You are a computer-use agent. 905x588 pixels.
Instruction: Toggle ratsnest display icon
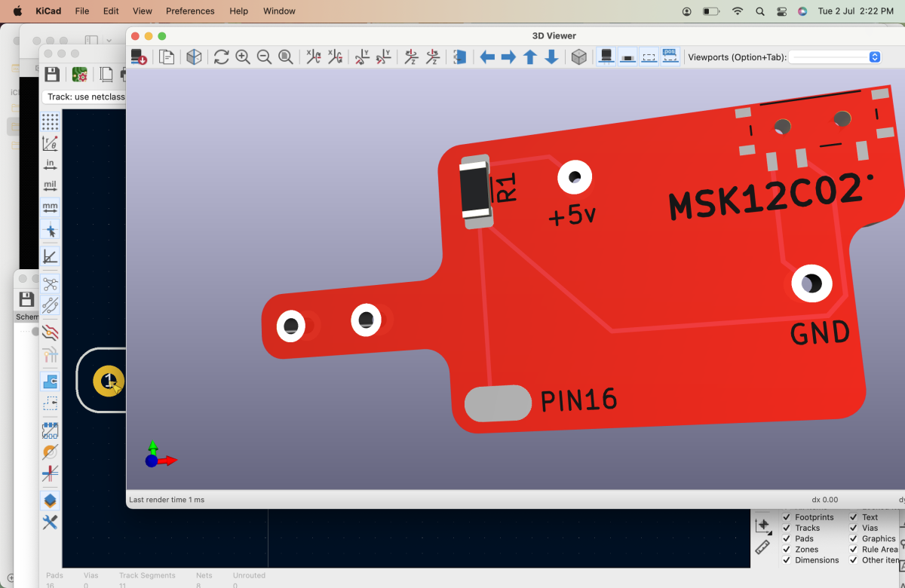point(50,284)
